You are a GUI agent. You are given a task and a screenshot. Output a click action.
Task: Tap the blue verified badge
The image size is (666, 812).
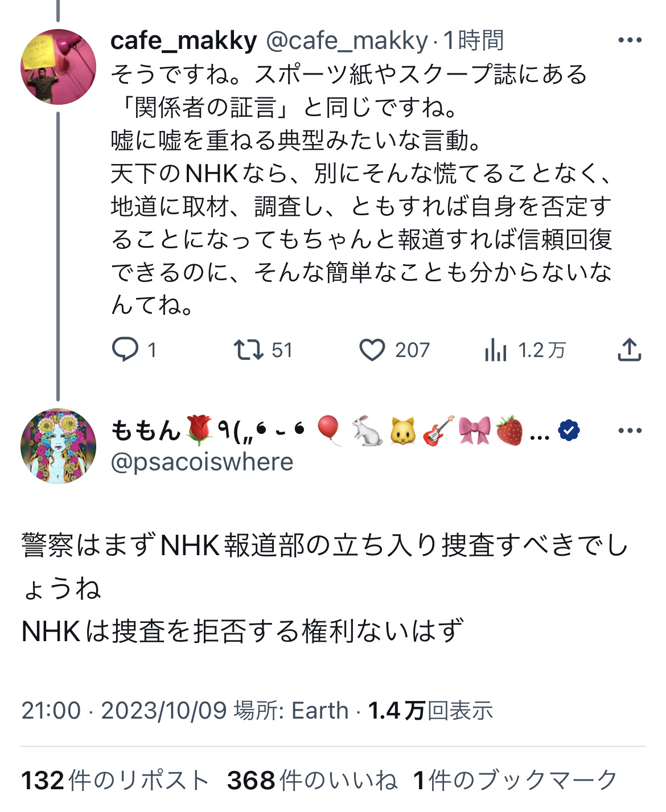(569, 430)
